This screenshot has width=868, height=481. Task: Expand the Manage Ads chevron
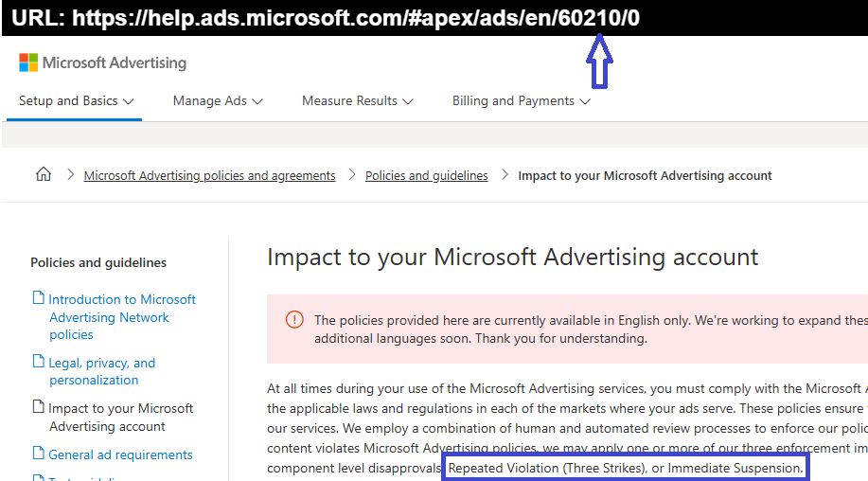tap(257, 102)
